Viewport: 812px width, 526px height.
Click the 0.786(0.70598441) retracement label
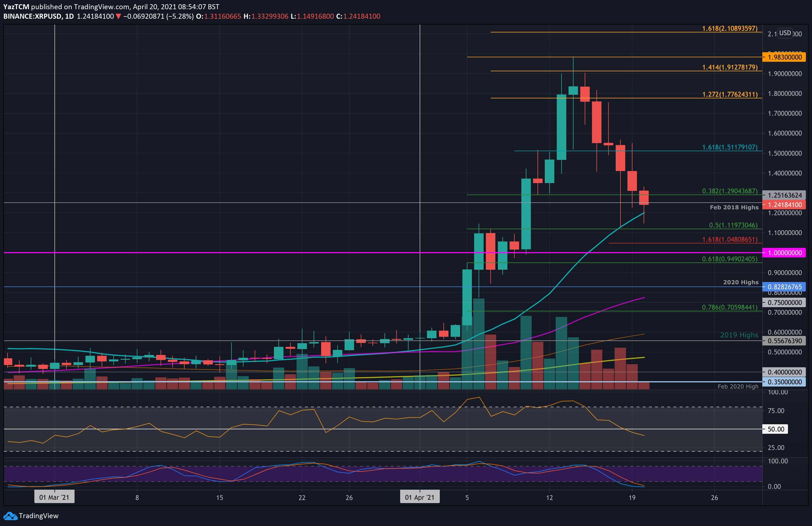(x=729, y=307)
